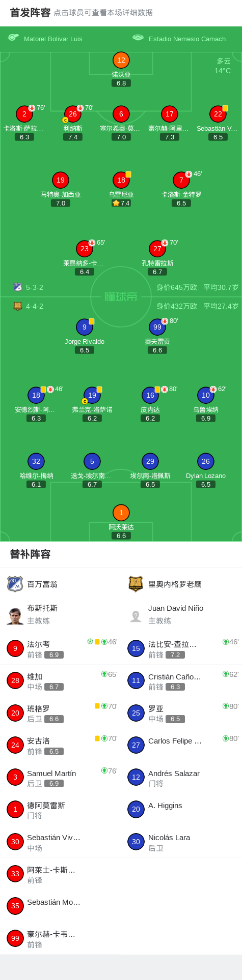Screen dimensions: 242x980
Task: Tap the 5-3-2 formation label
Action: [35, 287]
